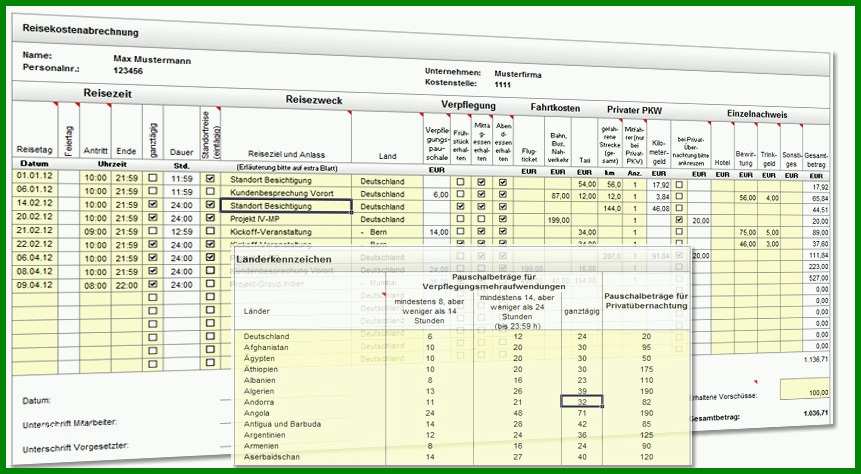Viewport: 861px width, 474px height.
Task: Select the Personalnr. value 123456
Action: point(128,70)
